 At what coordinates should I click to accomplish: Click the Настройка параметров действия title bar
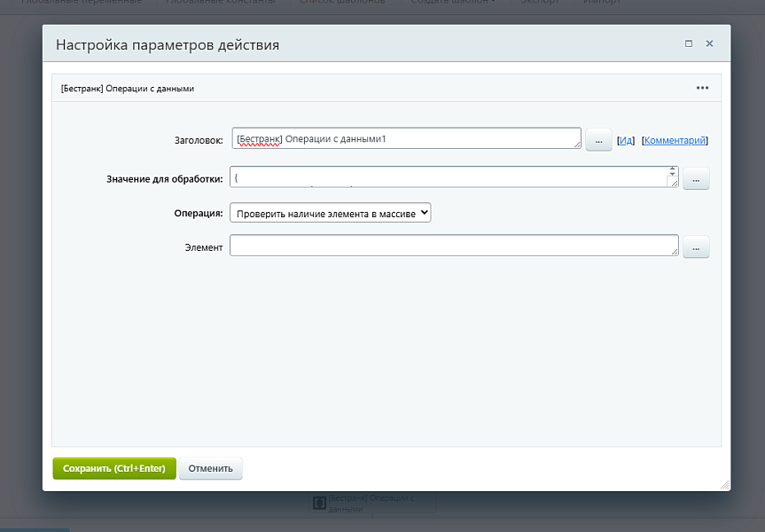coord(355,44)
